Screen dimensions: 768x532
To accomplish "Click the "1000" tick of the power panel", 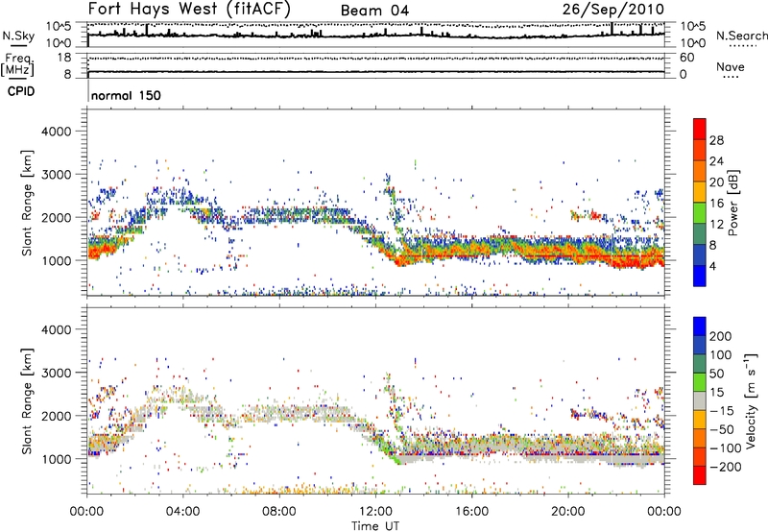I will 57,260.
